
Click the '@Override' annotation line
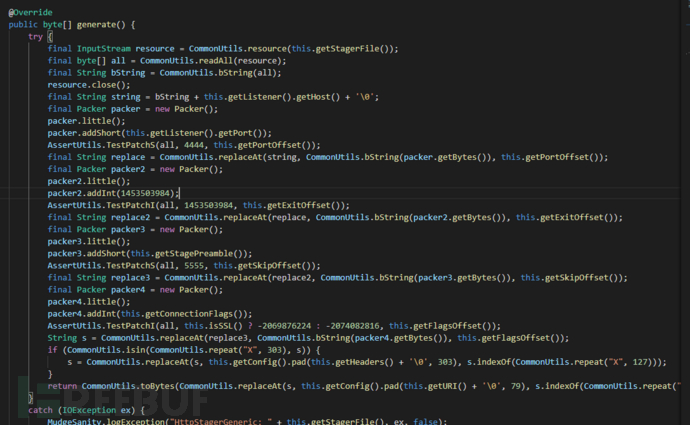coord(30,12)
